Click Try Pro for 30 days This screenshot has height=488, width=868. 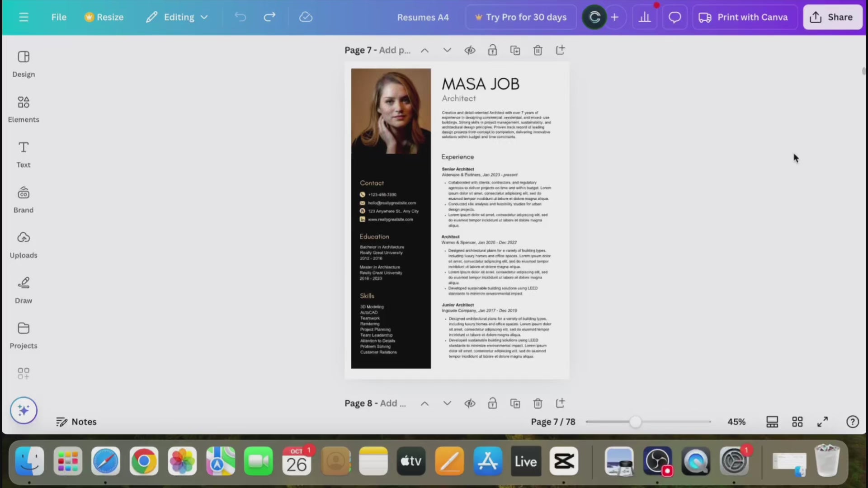(521, 17)
